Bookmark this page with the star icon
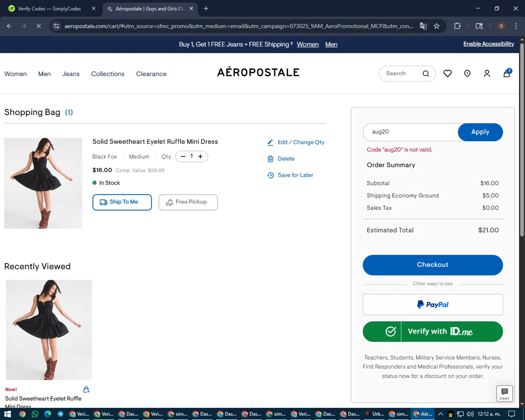 click(436, 26)
